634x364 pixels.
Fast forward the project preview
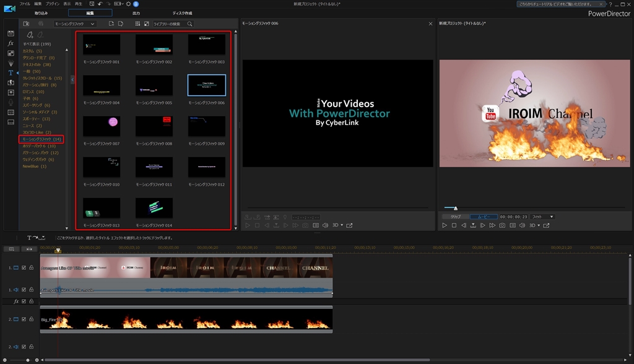pos(492,225)
